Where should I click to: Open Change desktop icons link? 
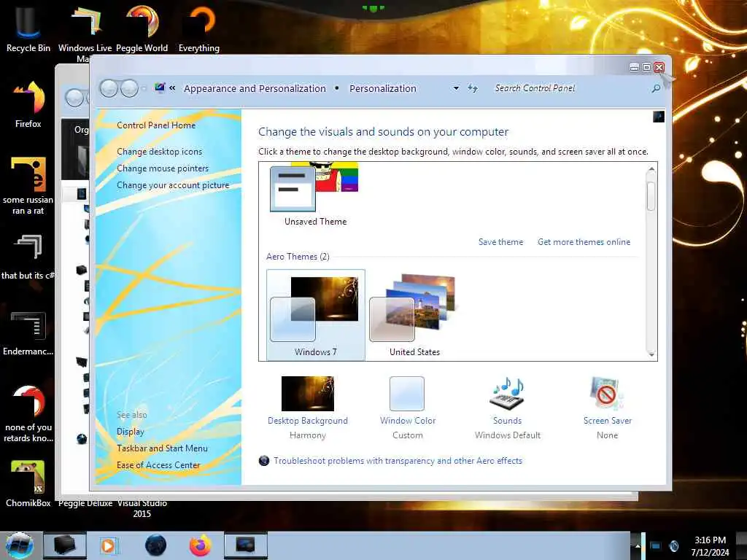click(160, 152)
